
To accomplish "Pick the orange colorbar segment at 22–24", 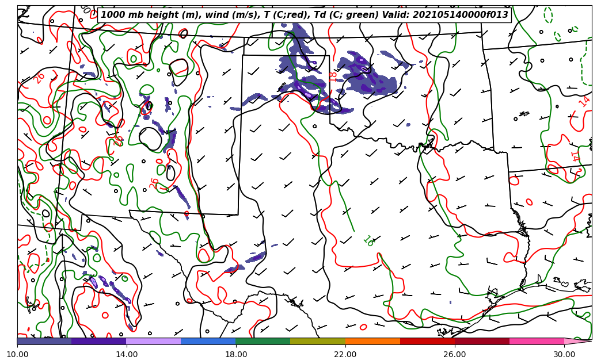I will (x=372, y=341).
